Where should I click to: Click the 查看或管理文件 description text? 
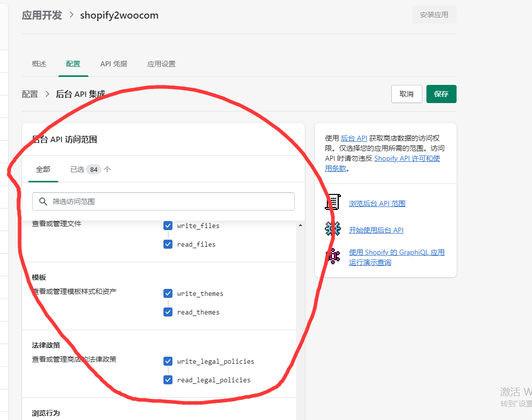(x=56, y=224)
